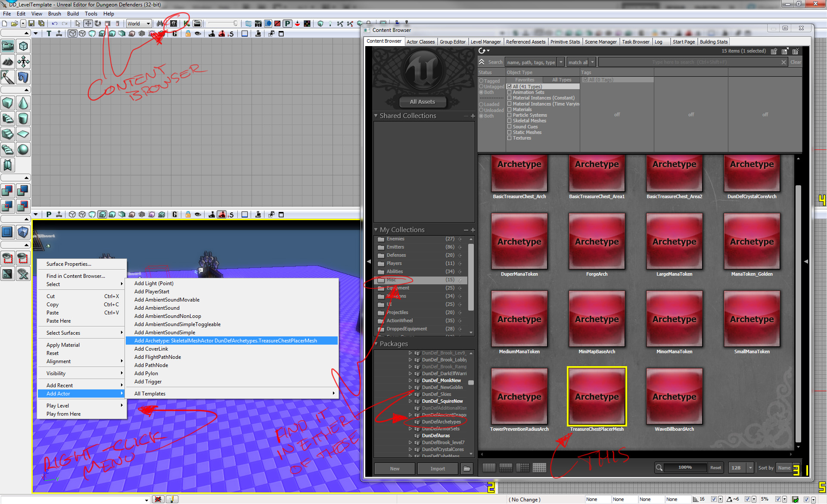Click the Import button

coord(438,469)
